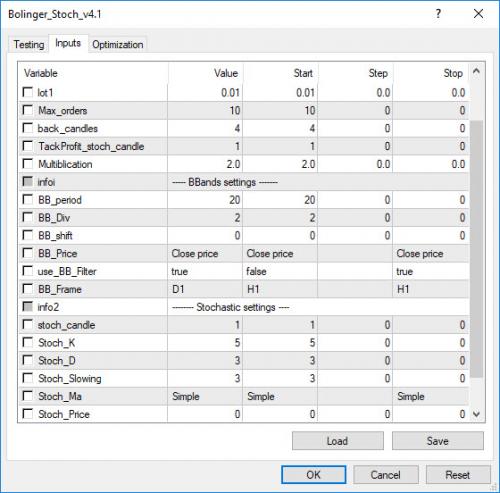Open the BB_Frame value D1 dropdown
Image resolution: width=500 pixels, height=493 pixels.
205,289
